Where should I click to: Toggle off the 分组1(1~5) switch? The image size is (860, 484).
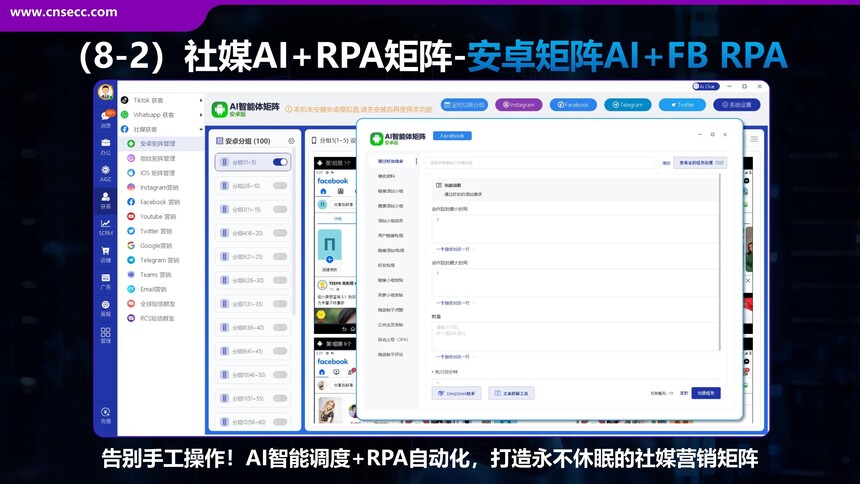click(x=280, y=162)
